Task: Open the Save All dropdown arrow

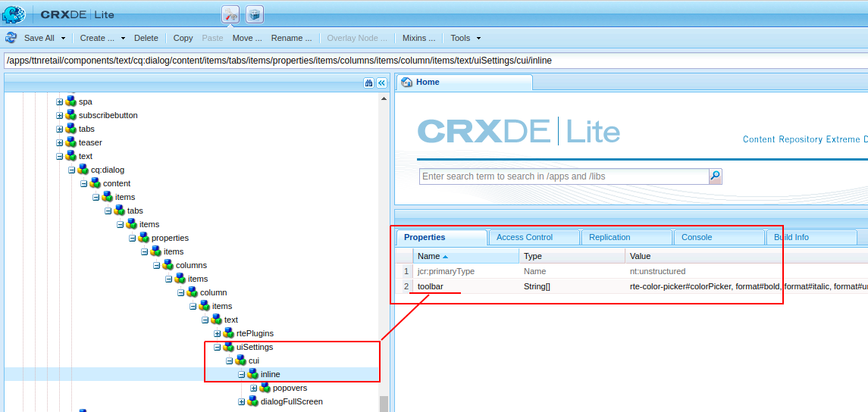Action: (x=63, y=38)
